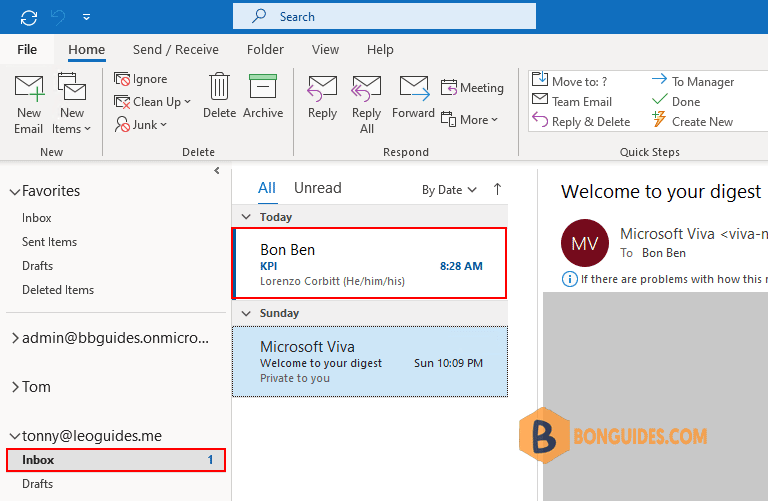Image resolution: width=768 pixels, height=501 pixels.
Task: Open the Folder ribbon tab
Action: 265,49
